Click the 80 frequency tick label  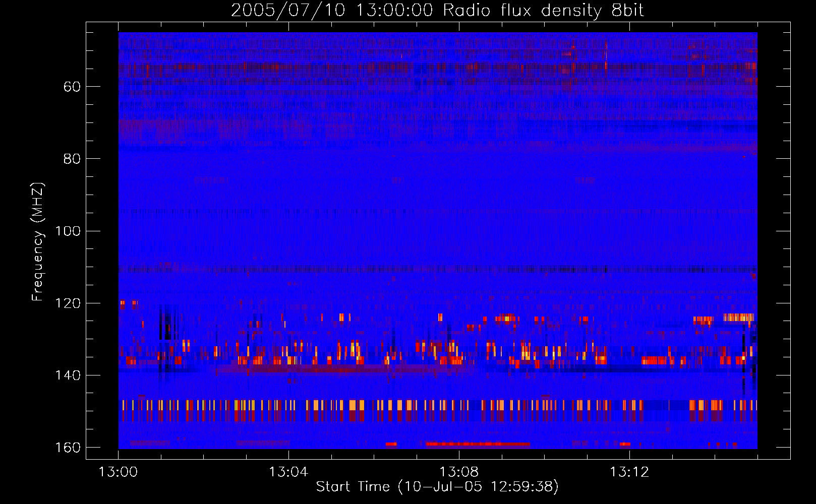72,159
